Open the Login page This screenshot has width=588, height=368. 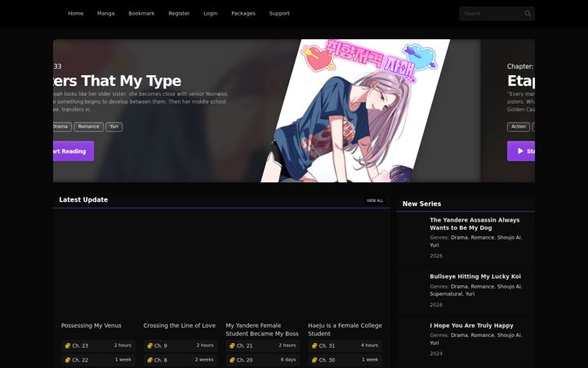coord(211,13)
